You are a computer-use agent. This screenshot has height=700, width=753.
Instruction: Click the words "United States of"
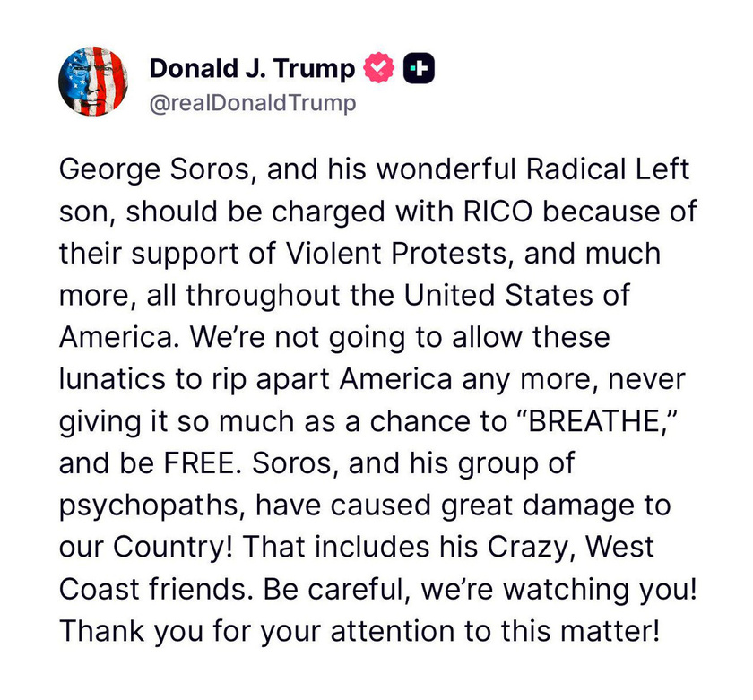coord(516,295)
